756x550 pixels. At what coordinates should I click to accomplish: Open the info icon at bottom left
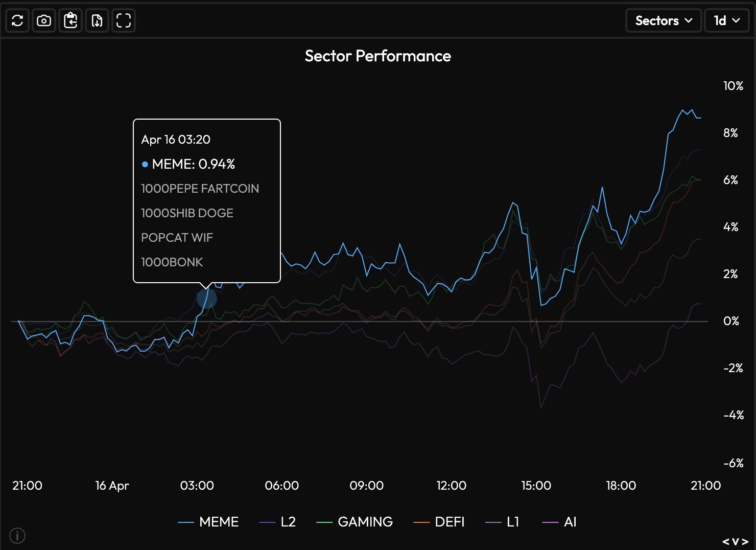pyautogui.click(x=17, y=536)
